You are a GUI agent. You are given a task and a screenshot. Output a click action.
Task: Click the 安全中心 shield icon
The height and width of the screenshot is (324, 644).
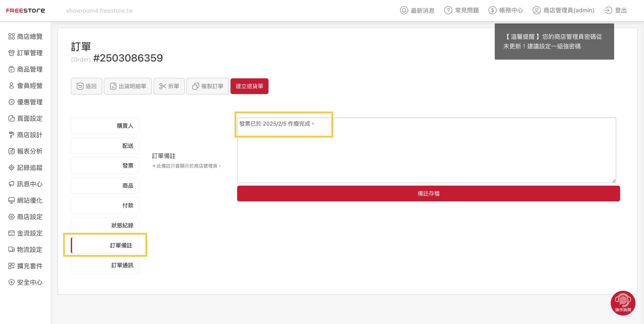11,282
